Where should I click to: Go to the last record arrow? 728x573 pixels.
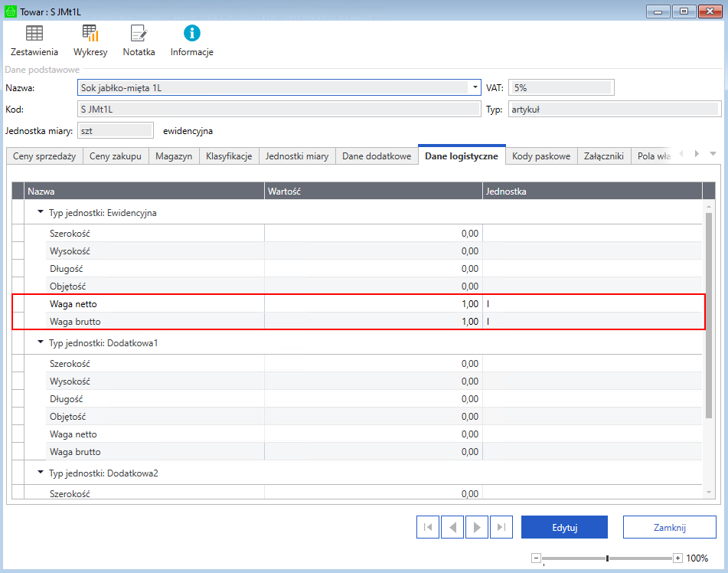tap(501, 527)
